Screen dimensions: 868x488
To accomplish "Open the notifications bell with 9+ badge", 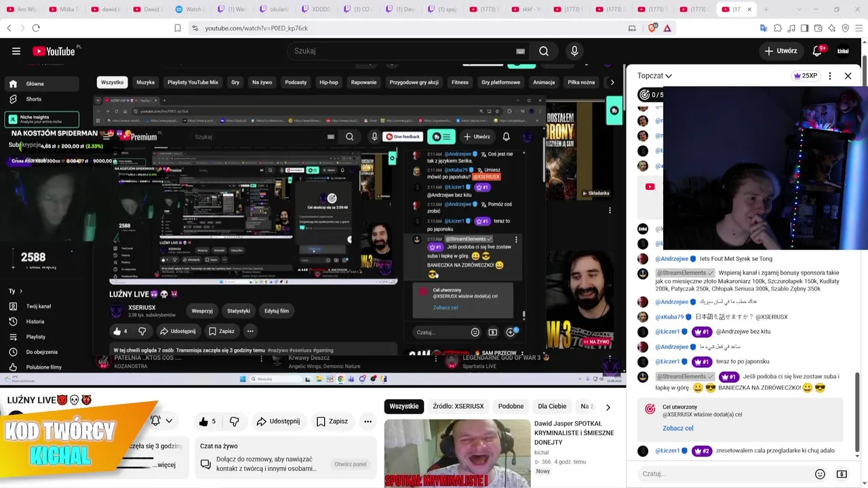I will [817, 51].
